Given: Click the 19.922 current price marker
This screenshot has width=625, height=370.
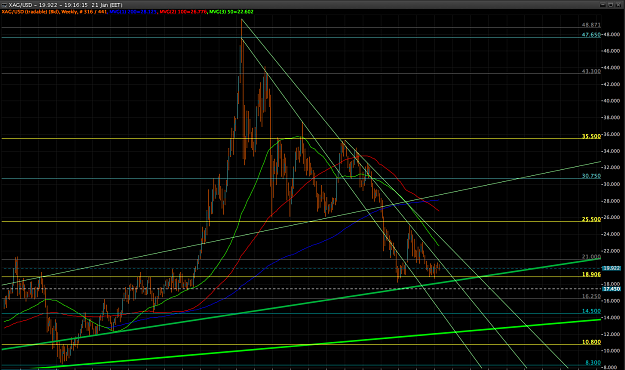Looking at the screenshot, I should pyautogui.click(x=611, y=268).
